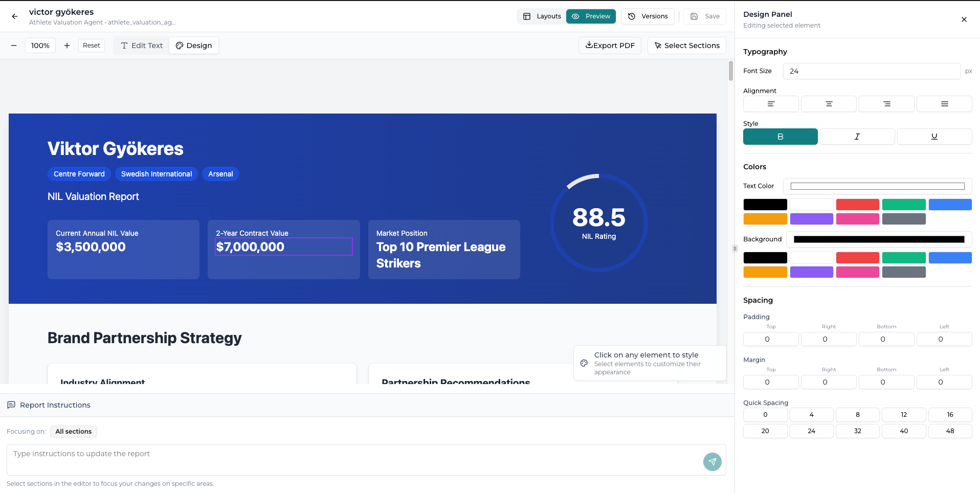The image size is (980, 493).
Task: Pick blue text color swatch
Action: pyautogui.click(x=950, y=205)
